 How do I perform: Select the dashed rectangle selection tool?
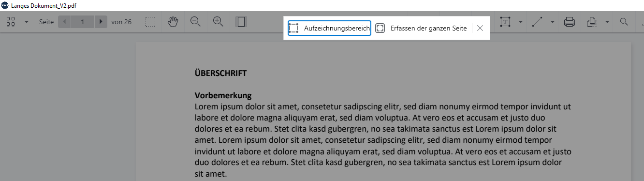click(x=150, y=22)
